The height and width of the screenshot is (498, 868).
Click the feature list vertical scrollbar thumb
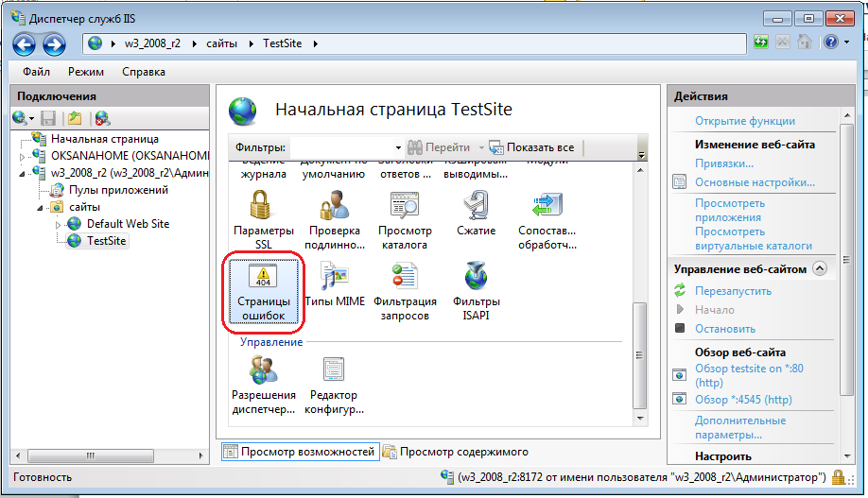(639, 355)
